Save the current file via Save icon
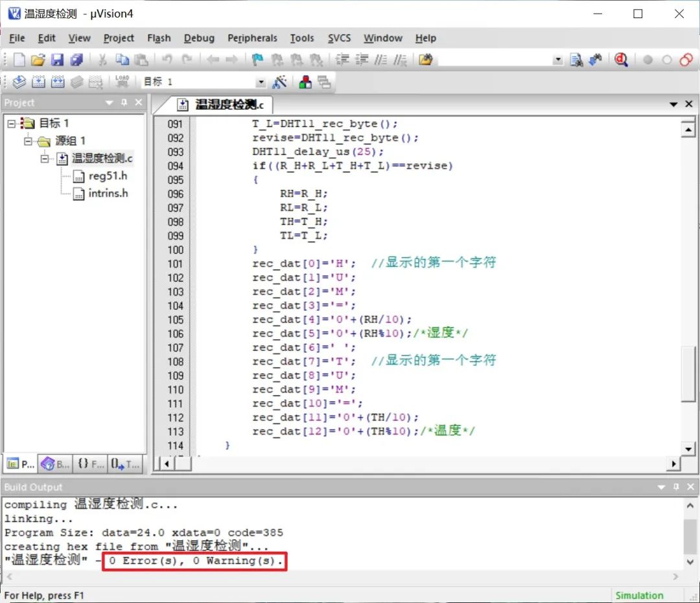 click(57, 60)
